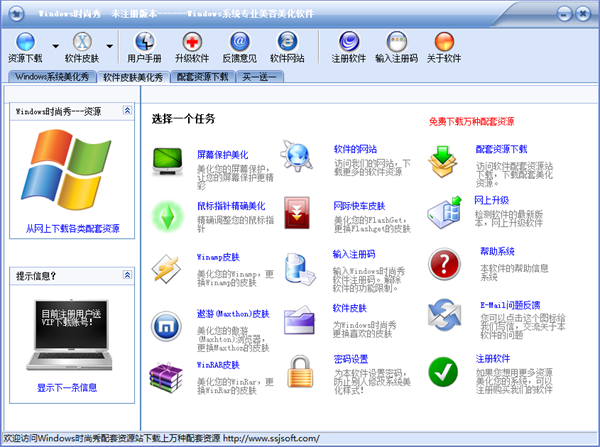Click the green monitor 屏幕保护美化 icon

168,162
